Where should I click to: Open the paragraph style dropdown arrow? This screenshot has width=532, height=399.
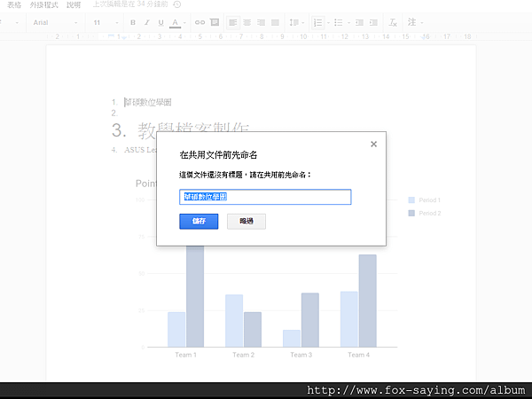[17, 23]
